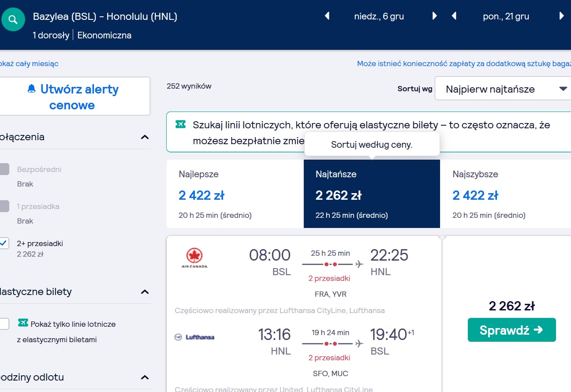
Task: Go to previous return date arrow
Action: tap(454, 16)
